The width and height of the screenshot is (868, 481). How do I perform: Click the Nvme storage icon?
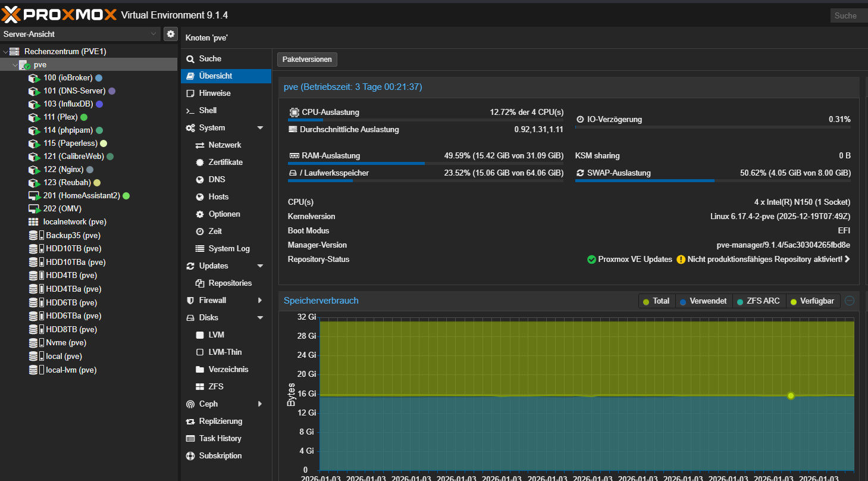[x=35, y=343]
